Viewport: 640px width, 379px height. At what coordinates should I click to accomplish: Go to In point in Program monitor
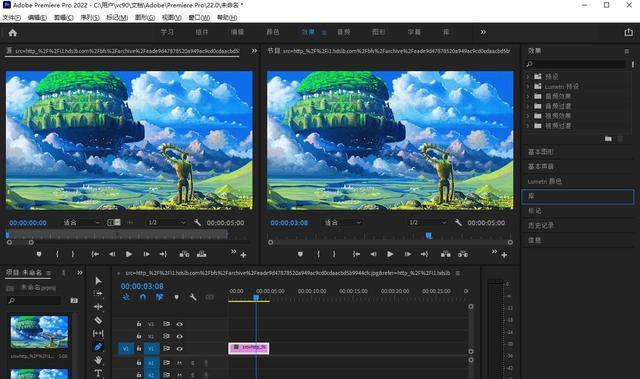[x=356, y=254]
